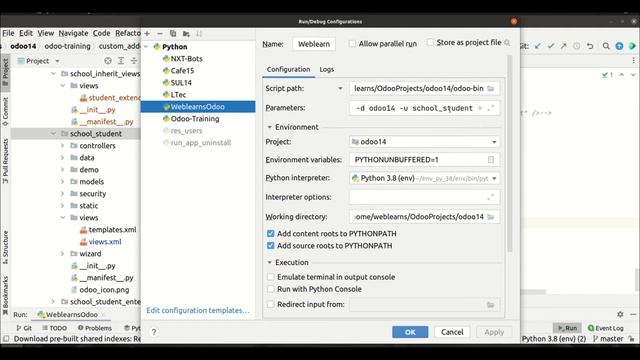
Task: Enable Store as project file checkbox
Action: click(430, 42)
